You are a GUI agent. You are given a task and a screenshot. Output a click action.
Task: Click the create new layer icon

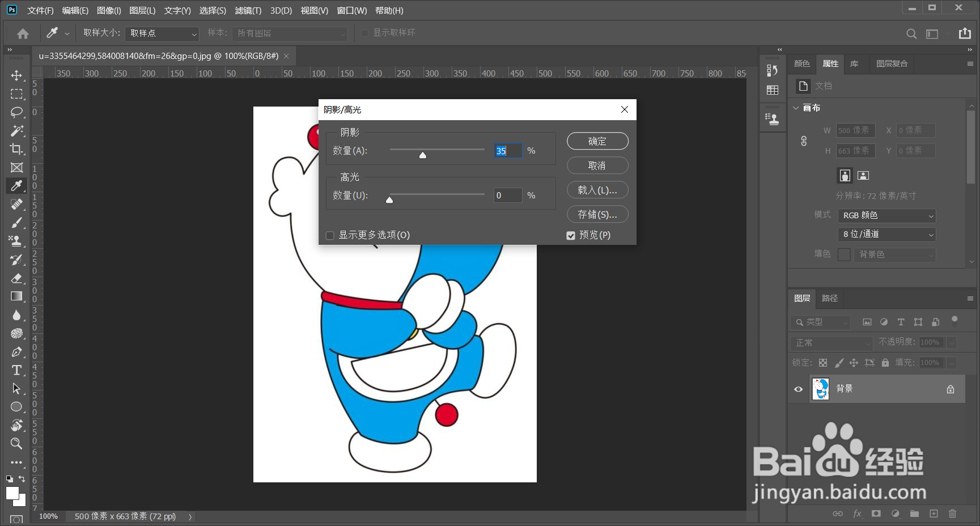(x=934, y=514)
